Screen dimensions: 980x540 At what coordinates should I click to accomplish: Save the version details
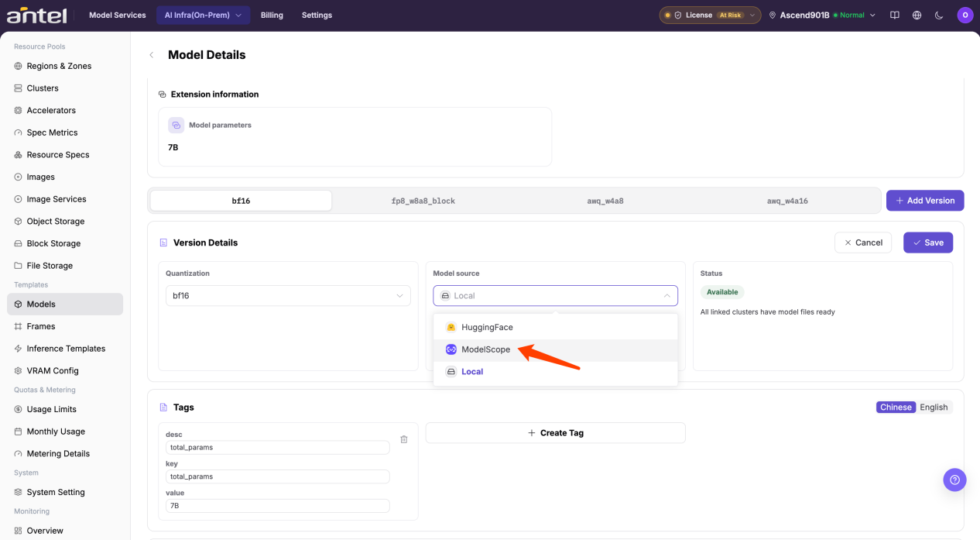coord(928,242)
